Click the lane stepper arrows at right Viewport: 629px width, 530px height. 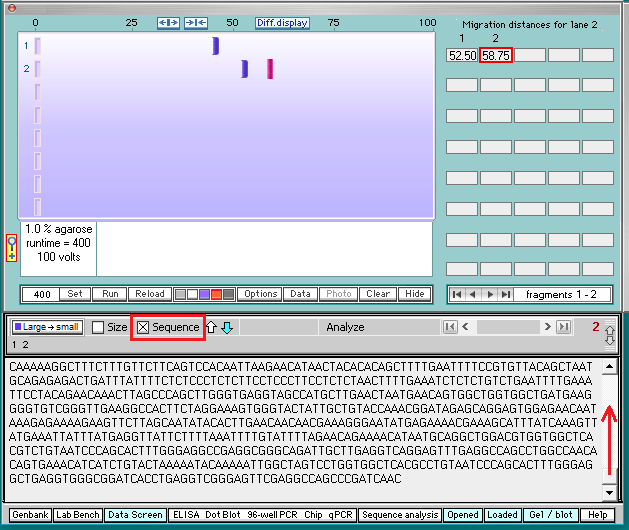610,336
